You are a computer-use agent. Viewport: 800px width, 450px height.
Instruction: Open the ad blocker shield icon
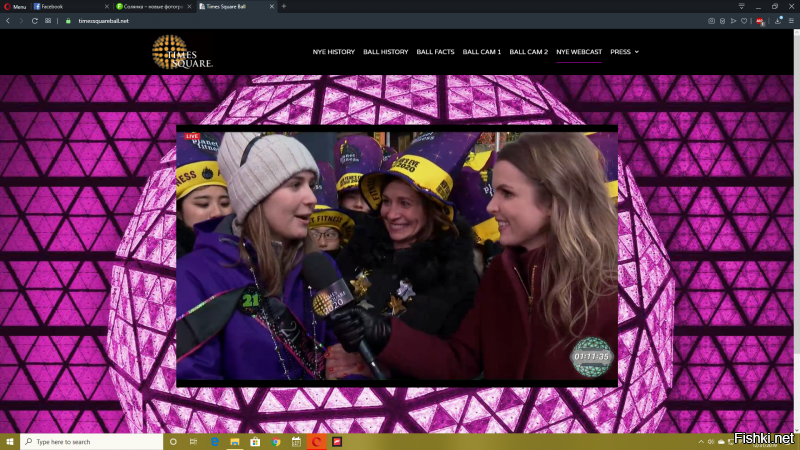click(x=722, y=21)
